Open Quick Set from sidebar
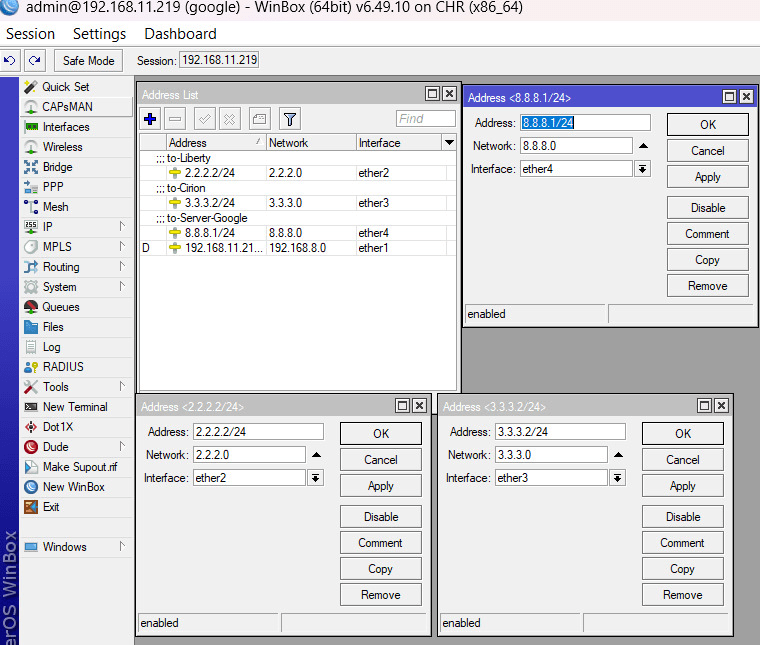 [x=77, y=87]
